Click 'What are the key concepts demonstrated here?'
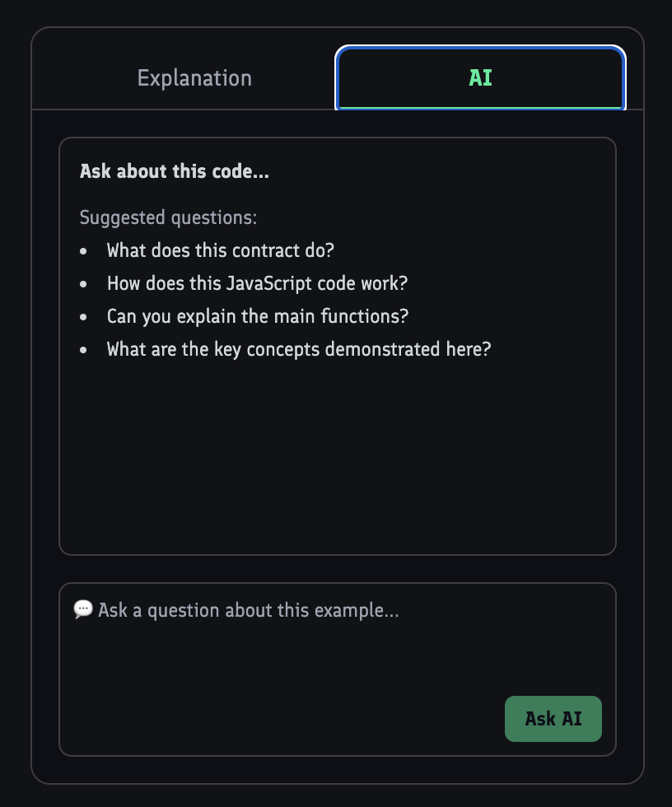 [x=298, y=349]
